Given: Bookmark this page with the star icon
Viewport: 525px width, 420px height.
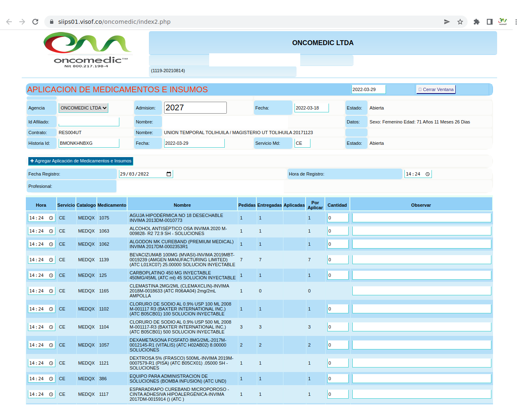Looking at the screenshot, I should [460, 22].
